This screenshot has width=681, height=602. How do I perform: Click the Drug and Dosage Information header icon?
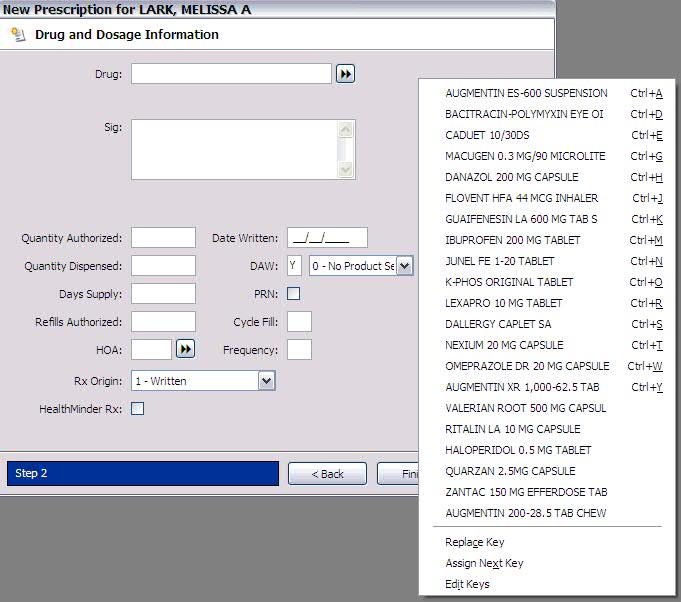pyautogui.click(x=18, y=34)
